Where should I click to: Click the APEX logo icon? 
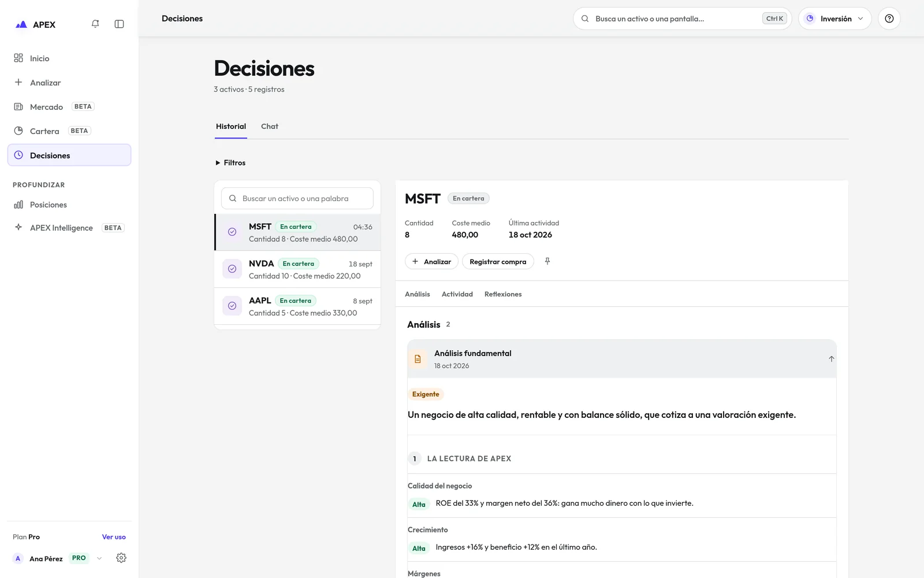coord(21,24)
